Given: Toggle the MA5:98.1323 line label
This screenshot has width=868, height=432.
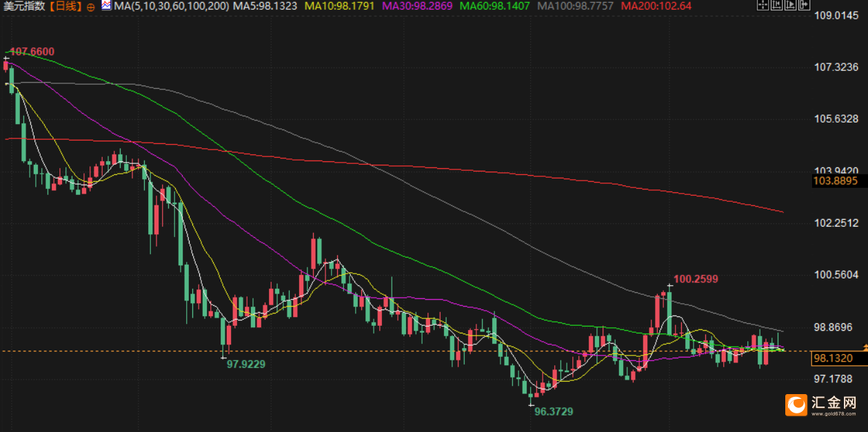Looking at the screenshot, I should pos(265,6).
